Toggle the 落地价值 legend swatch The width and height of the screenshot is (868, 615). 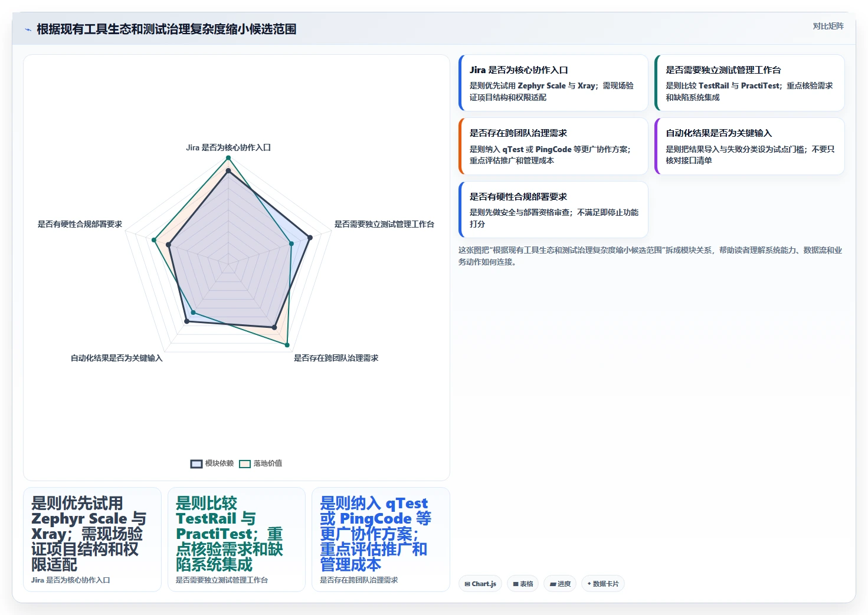[245, 463]
